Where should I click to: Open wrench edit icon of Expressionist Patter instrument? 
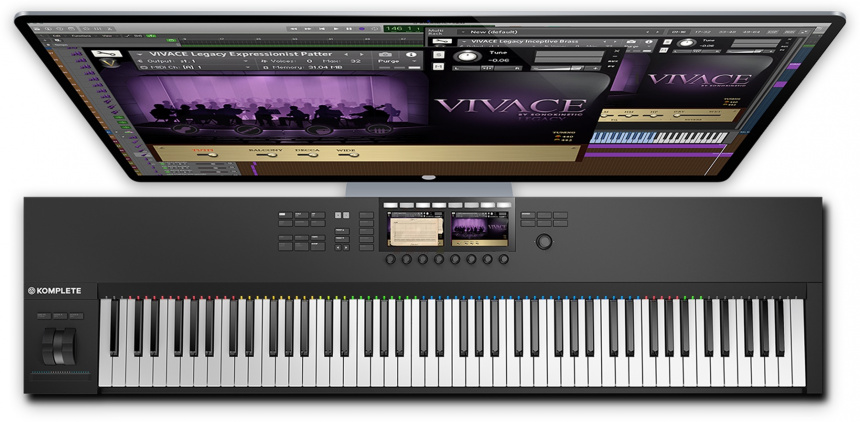click(x=106, y=53)
